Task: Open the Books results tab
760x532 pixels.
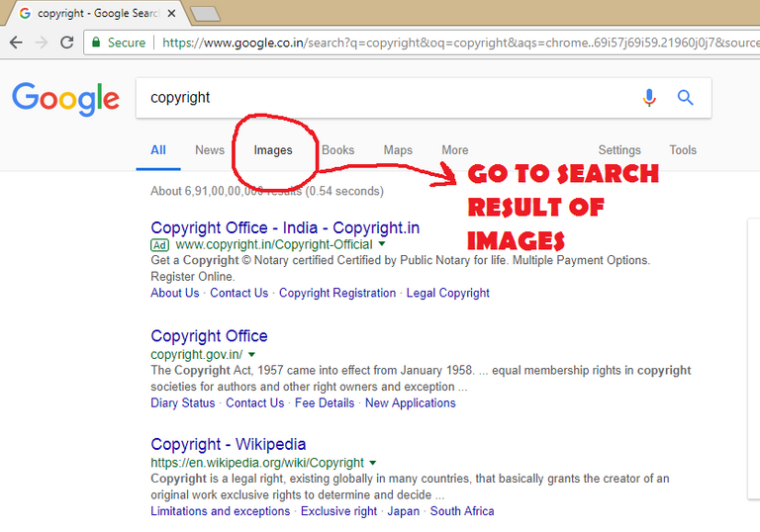Action: [x=337, y=150]
